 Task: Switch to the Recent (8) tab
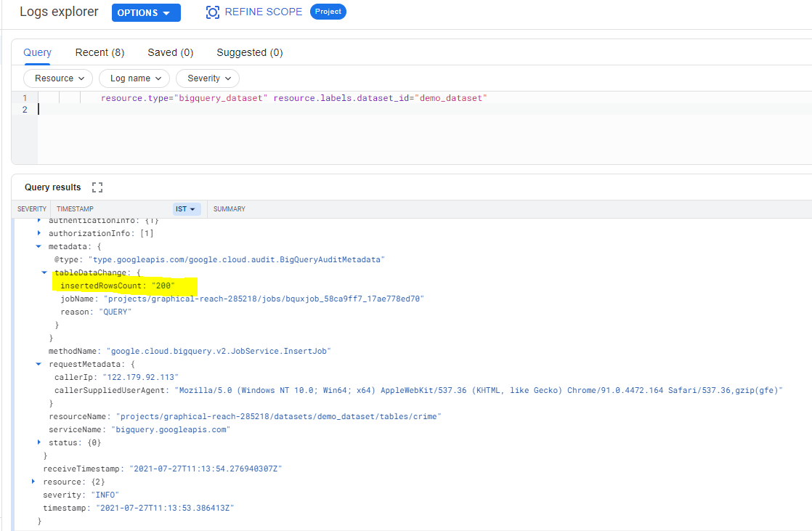pyautogui.click(x=100, y=52)
